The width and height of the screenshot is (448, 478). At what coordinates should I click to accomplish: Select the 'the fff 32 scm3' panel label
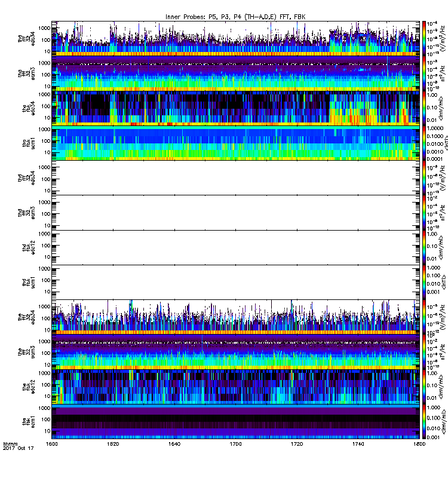tap(26, 352)
